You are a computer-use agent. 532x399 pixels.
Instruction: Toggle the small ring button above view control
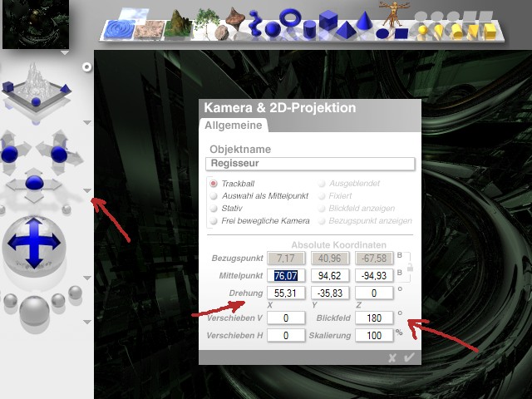pos(87,67)
